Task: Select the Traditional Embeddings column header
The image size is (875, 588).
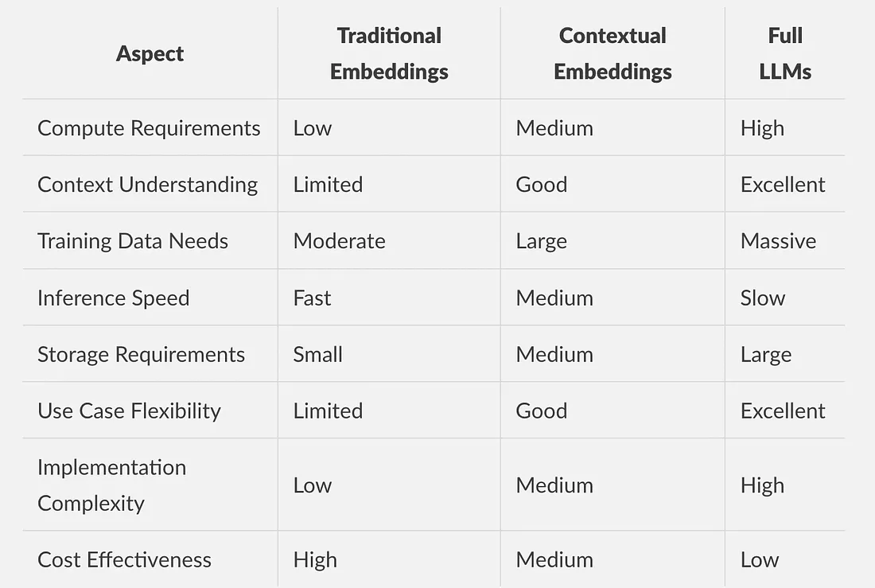Action: (x=389, y=53)
